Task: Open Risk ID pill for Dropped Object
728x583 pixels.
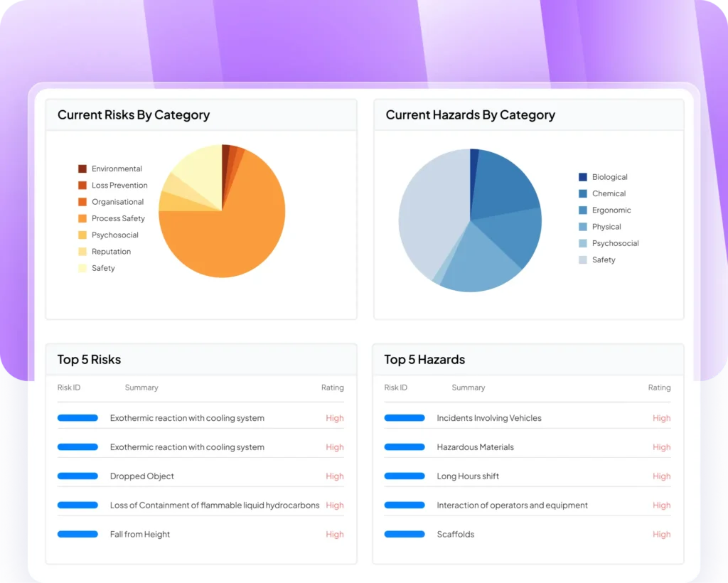Action: (x=77, y=476)
